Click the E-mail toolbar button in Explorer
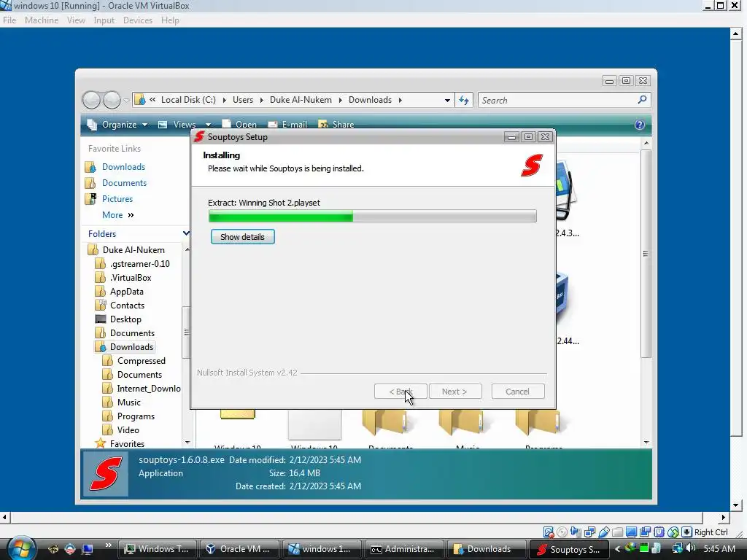The image size is (747, 560). click(x=287, y=125)
